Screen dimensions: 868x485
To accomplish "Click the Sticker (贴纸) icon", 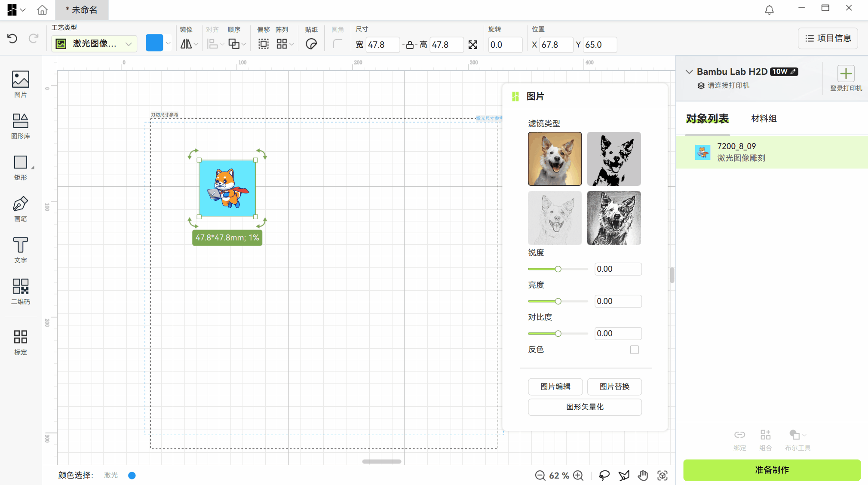I will [311, 44].
